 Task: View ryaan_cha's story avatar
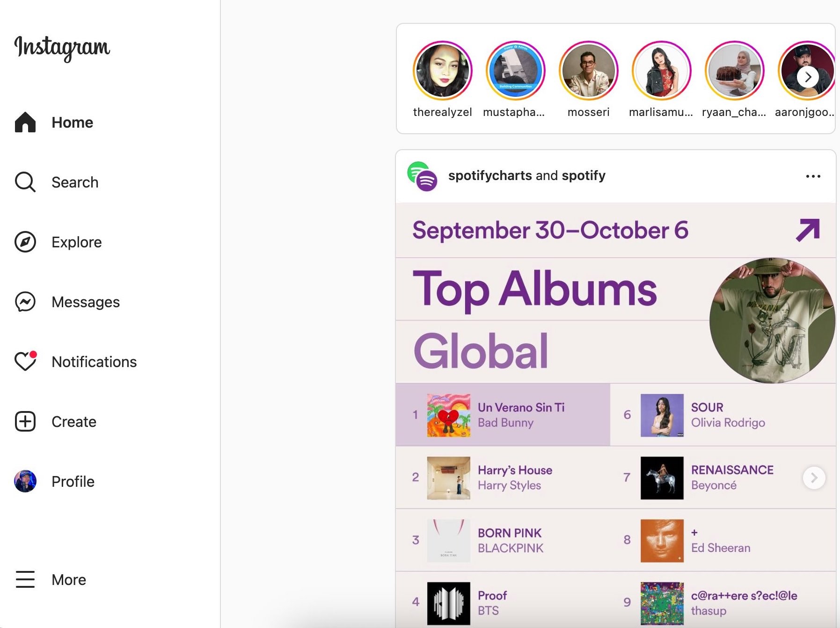pos(735,71)
